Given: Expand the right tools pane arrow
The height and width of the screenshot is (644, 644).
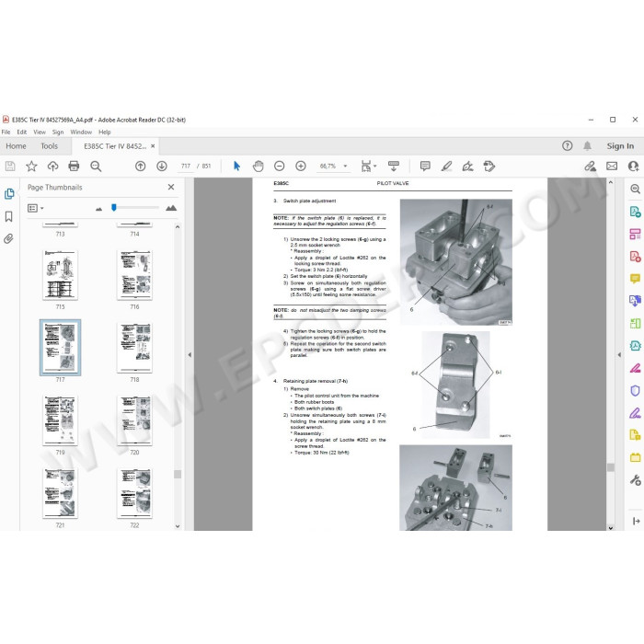Looking at the screenshot, I should 637,522.
